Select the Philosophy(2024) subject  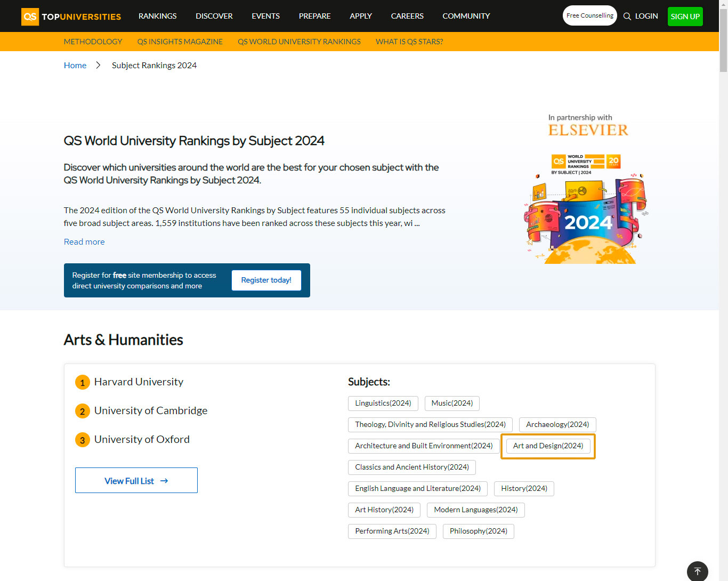(479, 531)
